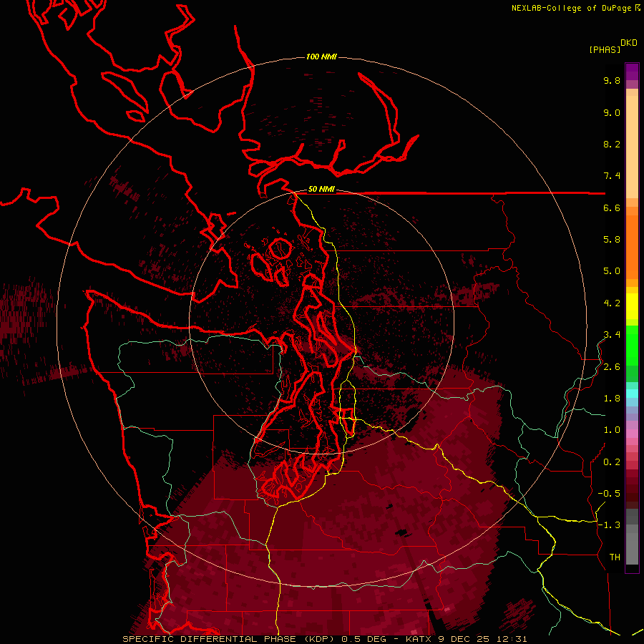Select the -0.5 scale value
The height and width of the screenshot is (644, 644).
609,494
